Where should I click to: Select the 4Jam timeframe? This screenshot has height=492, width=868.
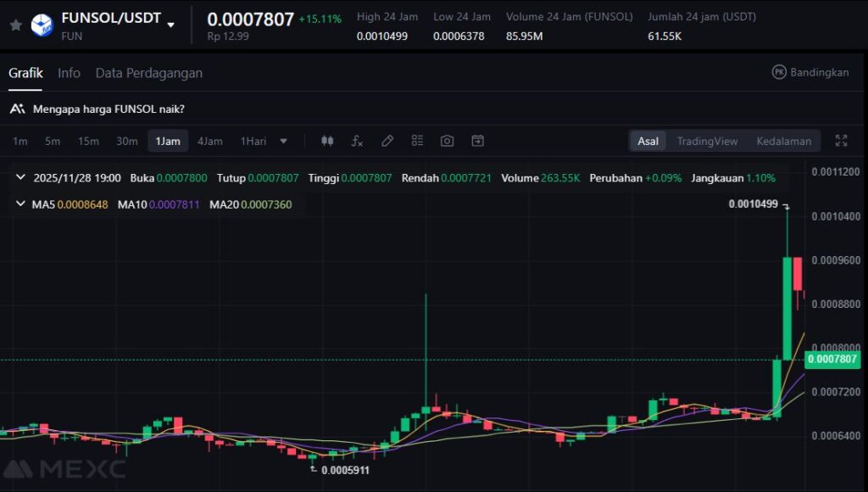pos(210,141)
